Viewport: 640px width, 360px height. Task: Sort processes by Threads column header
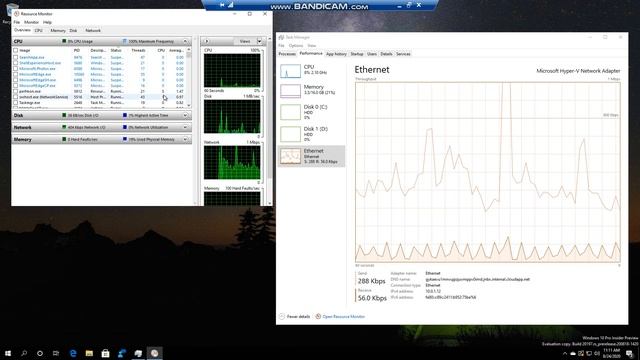(138, 51)
